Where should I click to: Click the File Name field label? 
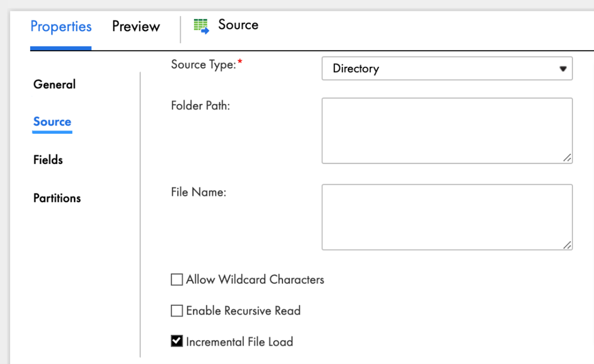coord(198,192)
